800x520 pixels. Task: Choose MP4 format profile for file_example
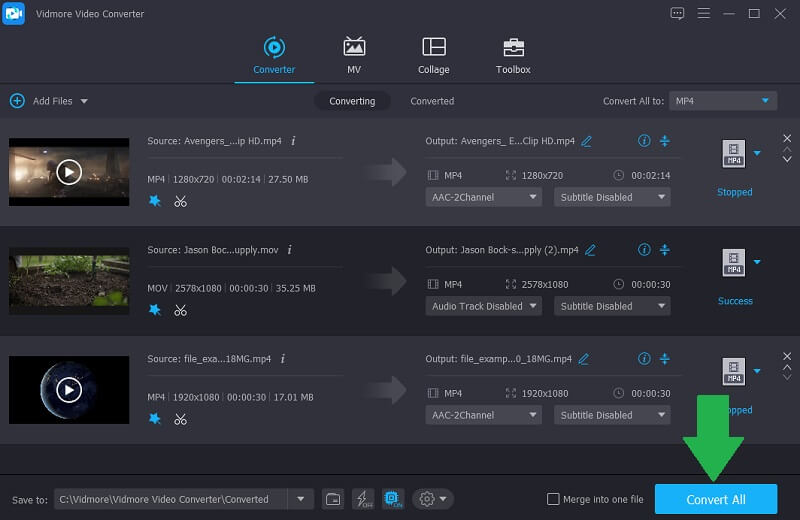tap(734, 372)
